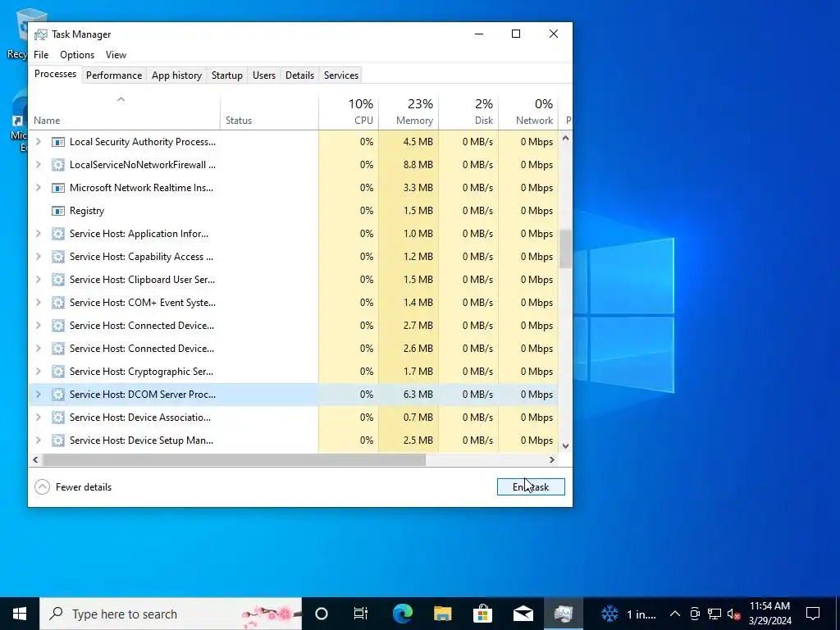
Task: Open File Explorer from the taskbar
Action: pyautogui.click(x=442, y=614)
